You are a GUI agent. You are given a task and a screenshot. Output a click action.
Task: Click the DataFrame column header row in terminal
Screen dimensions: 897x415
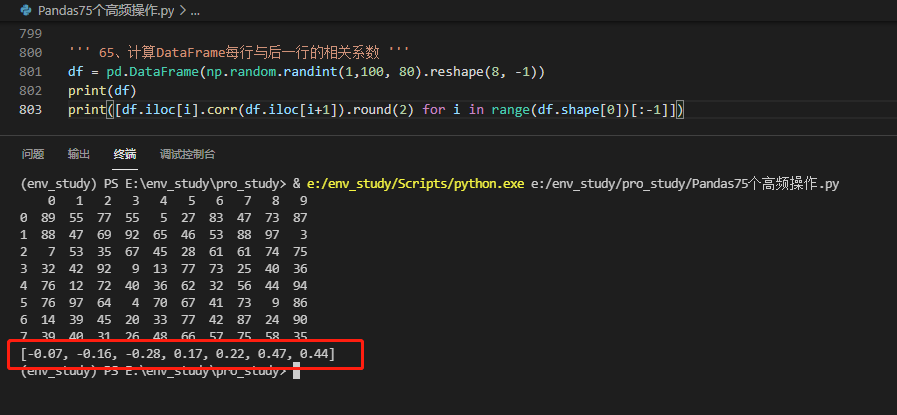pos(177,201)
